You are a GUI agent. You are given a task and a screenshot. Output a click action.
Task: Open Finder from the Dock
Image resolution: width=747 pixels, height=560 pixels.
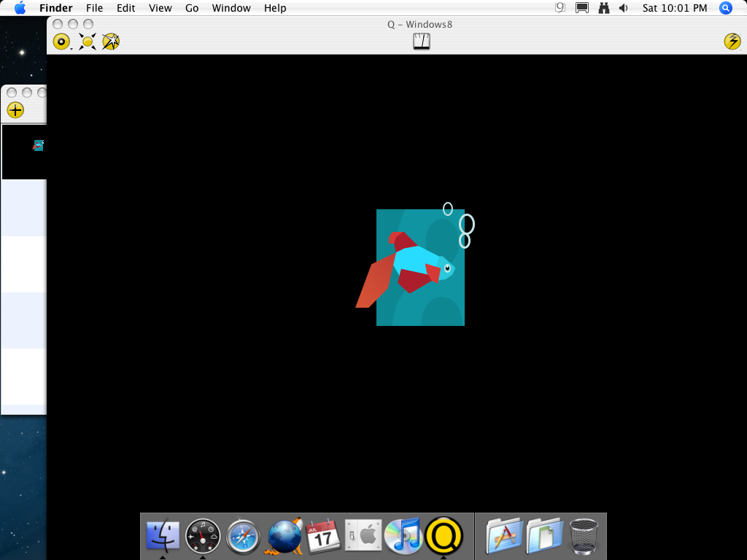[x=163, y=536]
